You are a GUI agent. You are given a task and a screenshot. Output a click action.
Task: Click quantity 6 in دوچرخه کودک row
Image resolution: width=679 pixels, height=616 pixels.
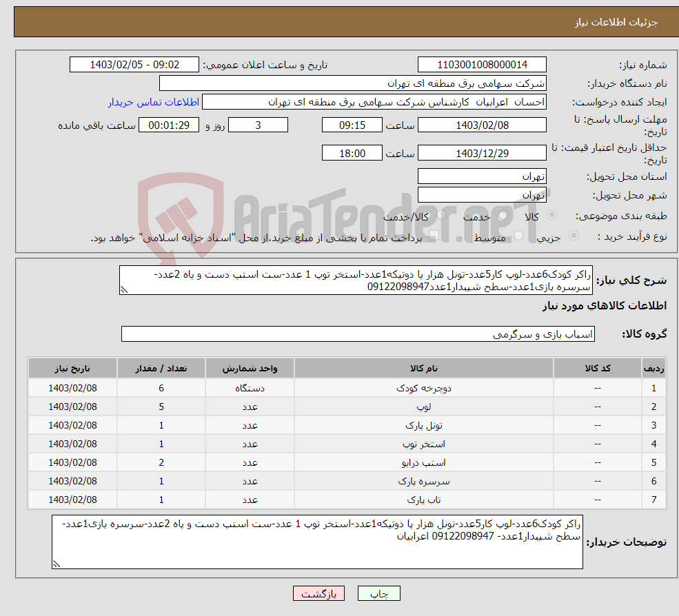(x=161, y=389)
